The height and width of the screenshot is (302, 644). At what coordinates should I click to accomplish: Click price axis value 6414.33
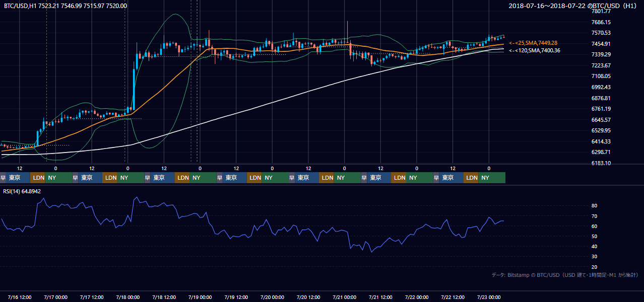(601, 141)
